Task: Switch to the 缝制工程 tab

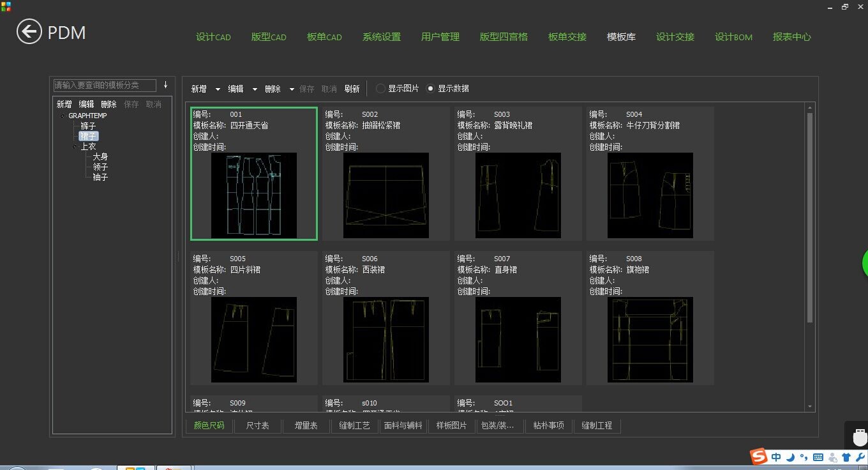Action: 597,425
